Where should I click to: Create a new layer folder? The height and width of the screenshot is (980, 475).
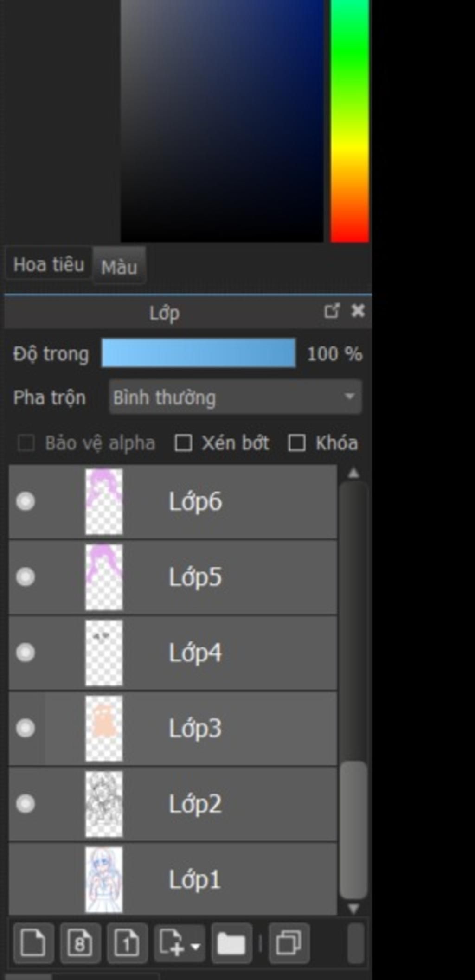pyautogui.click(x=231, y=943)
